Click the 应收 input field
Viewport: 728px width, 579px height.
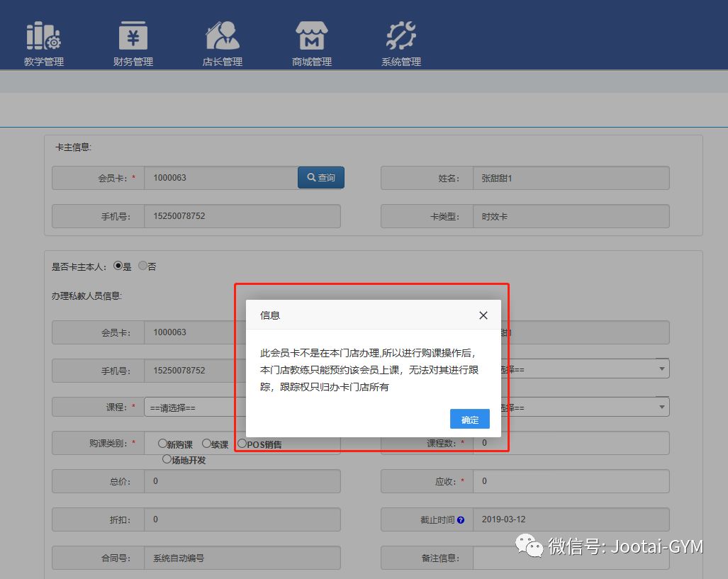pyautogui.click(x=571, y=481)
